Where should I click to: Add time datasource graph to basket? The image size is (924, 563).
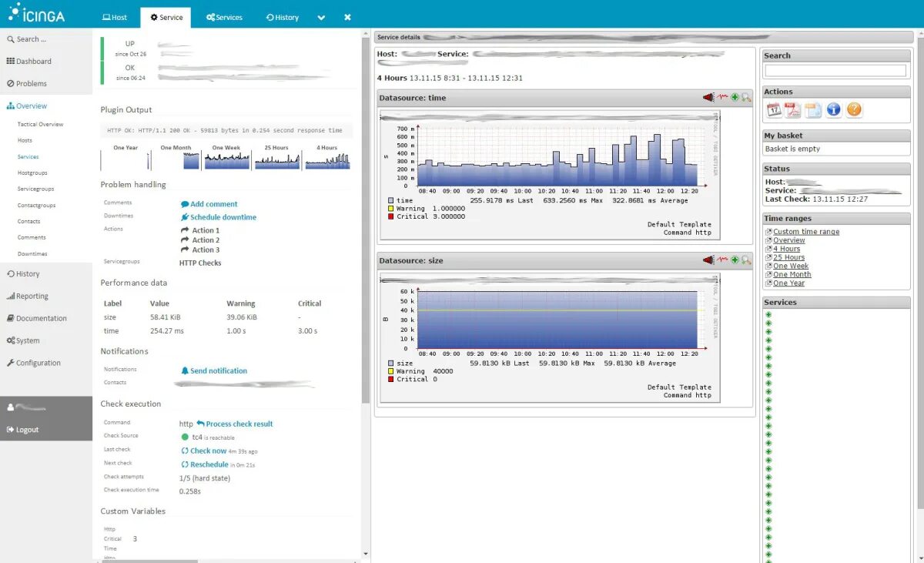(735, 97)
